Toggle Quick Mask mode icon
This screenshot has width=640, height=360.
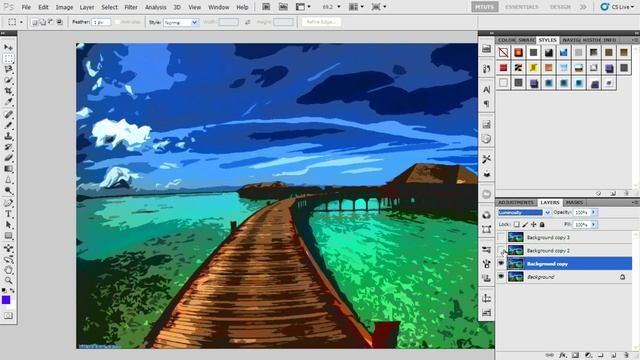pyautogui.click(x=8, y=316)
